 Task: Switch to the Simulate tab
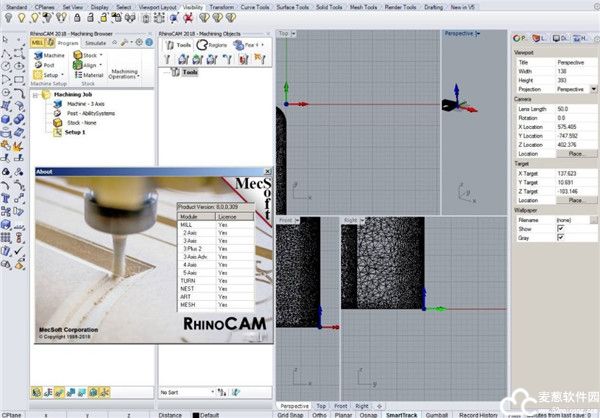(95, 43)
